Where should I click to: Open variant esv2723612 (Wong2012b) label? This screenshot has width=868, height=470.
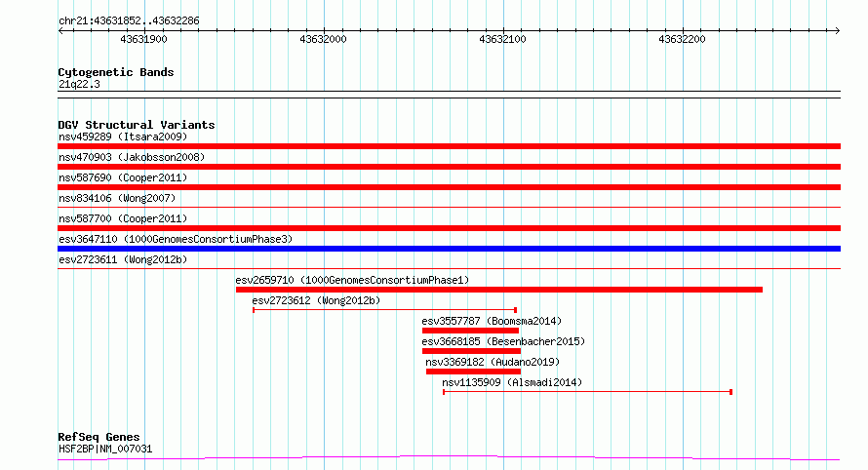316,300
